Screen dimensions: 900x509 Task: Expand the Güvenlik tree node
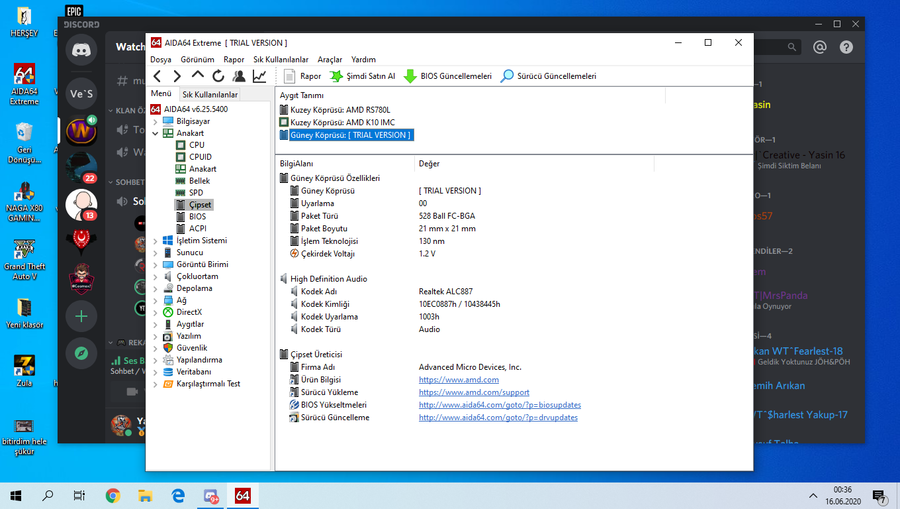tap(156, 348)
